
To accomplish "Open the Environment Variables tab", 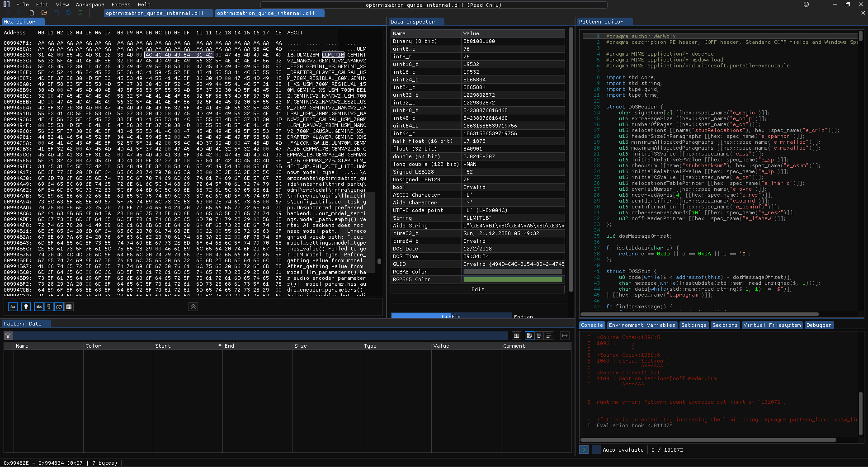I will (x=642, y=325).
